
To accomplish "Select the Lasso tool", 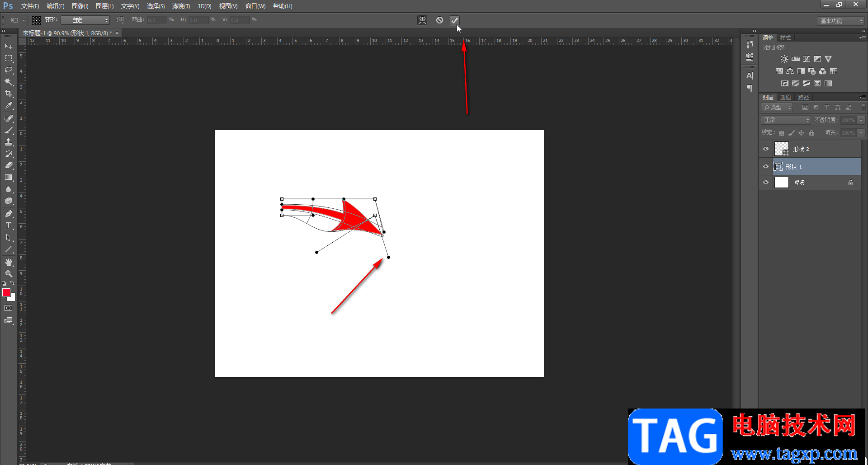I will click(x=9, y=70).
